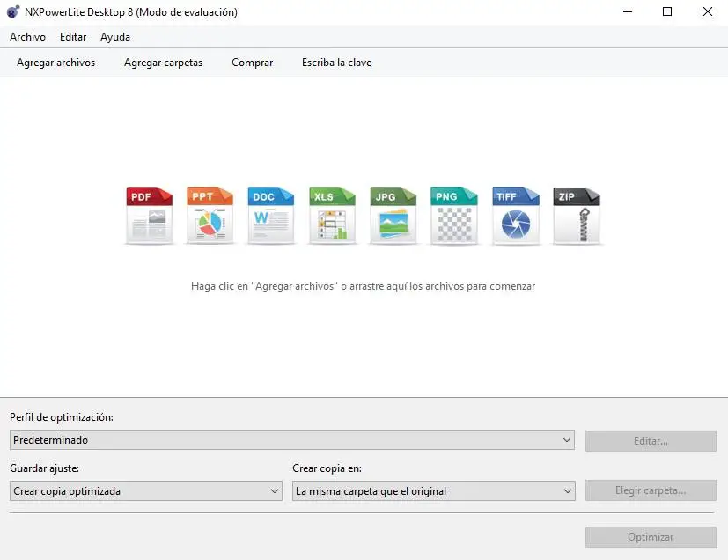
Task: Click the PPT presentation file icon
Action: pos(210,216)
